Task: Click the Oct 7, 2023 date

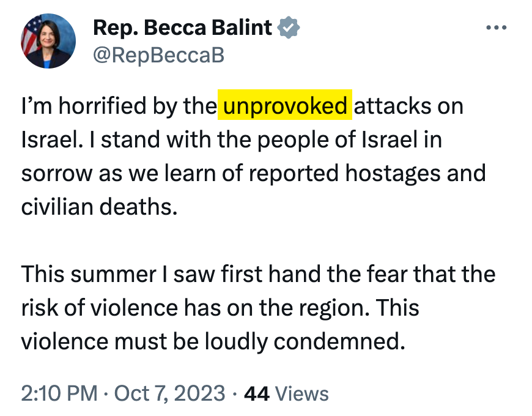Action: tap(171, 393)
